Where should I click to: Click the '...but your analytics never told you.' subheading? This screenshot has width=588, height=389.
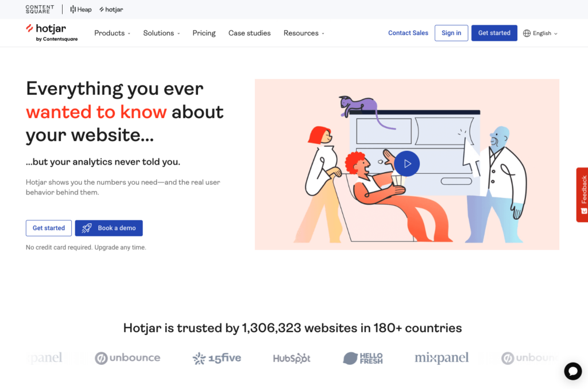pyautogui.click(x=103, y=162)
